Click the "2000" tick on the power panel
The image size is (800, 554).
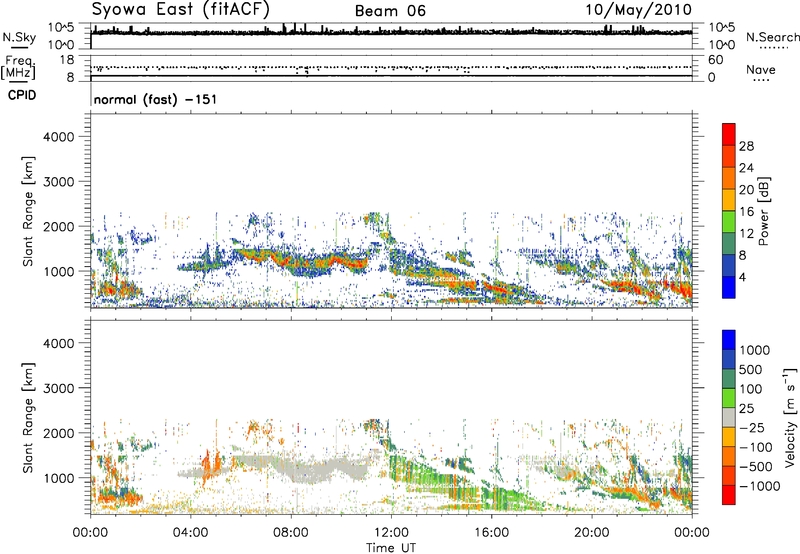pos(59,226)
